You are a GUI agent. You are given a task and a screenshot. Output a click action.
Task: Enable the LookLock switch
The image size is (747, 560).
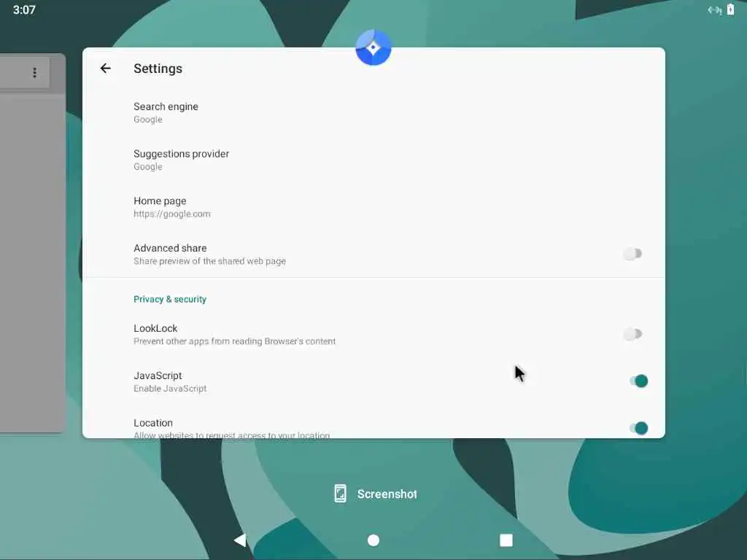[x=632, y=334]
